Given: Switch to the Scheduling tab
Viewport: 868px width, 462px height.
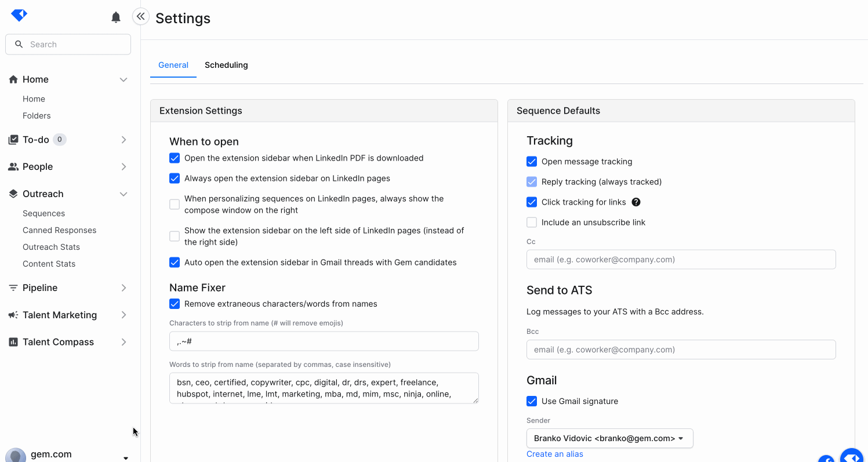Looking at the screenshot, I should click(x=226, y=66).
